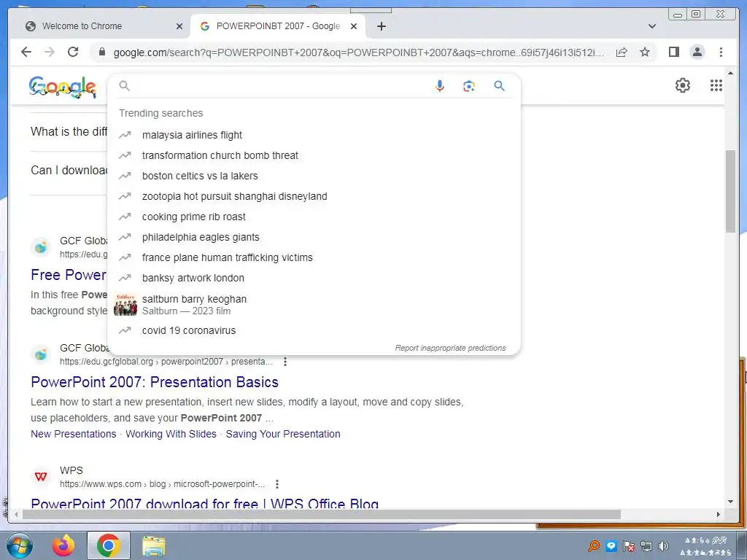Click the Chrome address bar URL
Viewport: 747px width, 560px height.
point(358,52)
